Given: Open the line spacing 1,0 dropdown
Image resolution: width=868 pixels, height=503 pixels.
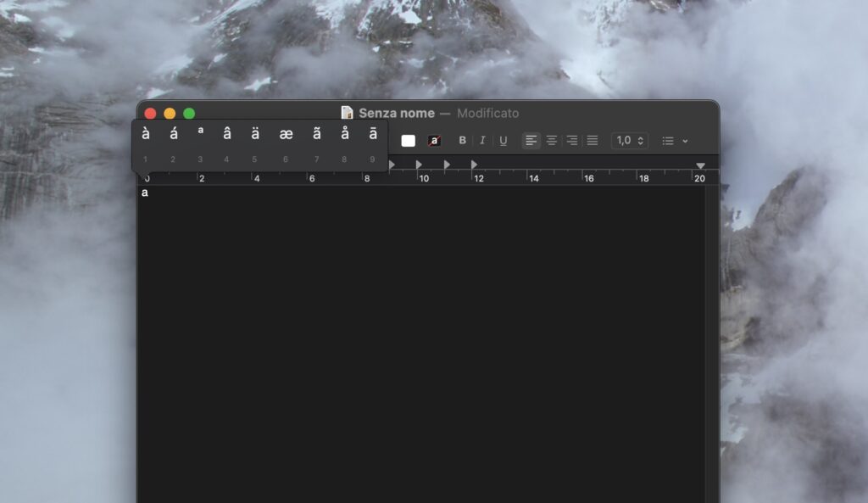Looking at the screenshot, I should (629, 141).
